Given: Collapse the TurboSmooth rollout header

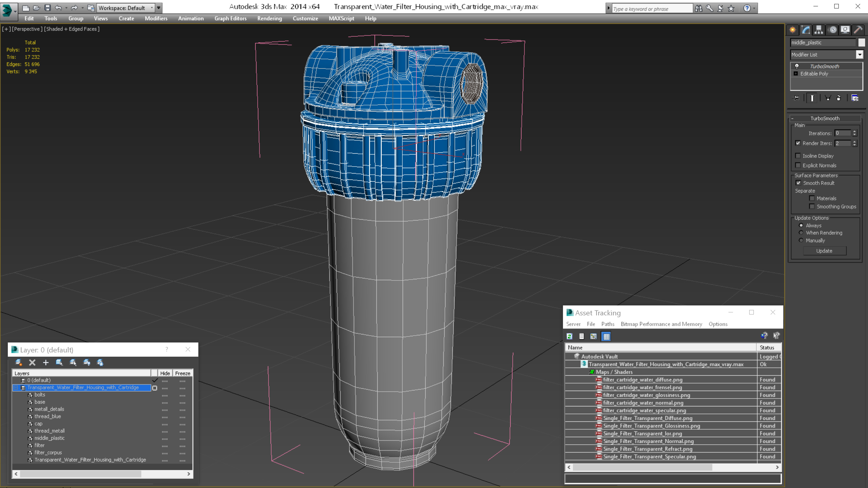Looking at the screenshot, I should (x=825, y=118).
